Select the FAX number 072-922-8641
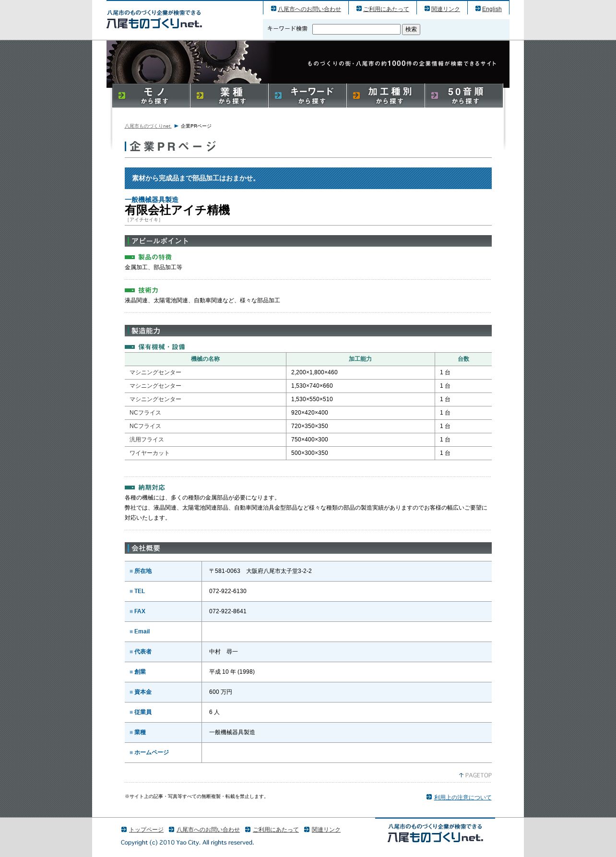The height and width of the screenshot is (857, 616). 228,611
